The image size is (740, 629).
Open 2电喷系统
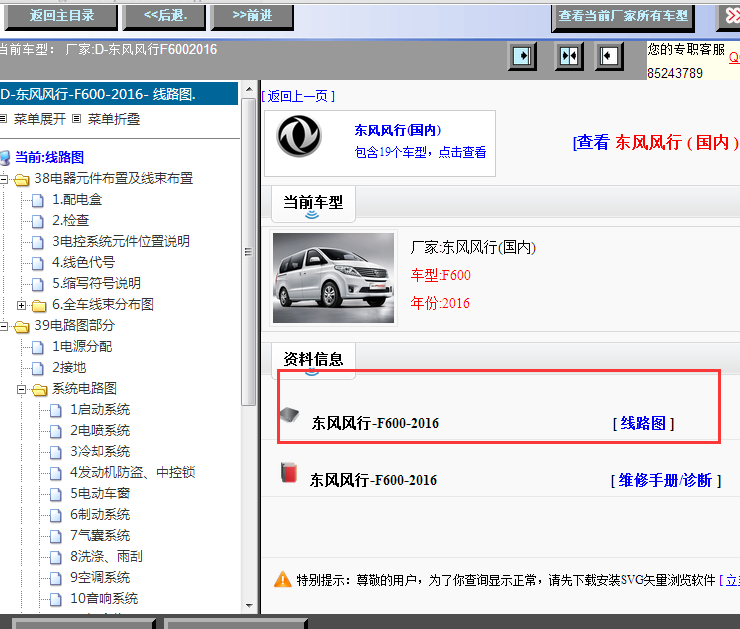click(x=100, y=430)
